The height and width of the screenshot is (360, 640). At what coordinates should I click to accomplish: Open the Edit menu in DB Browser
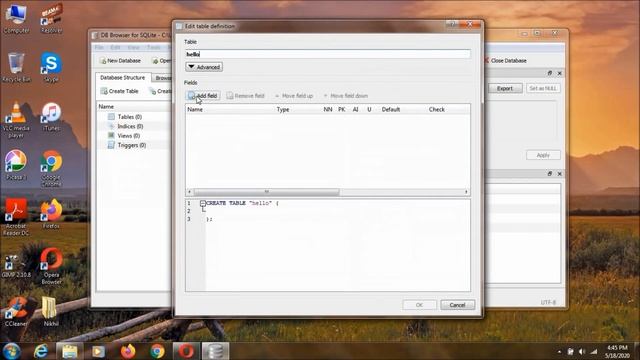[x=116, y=47]
